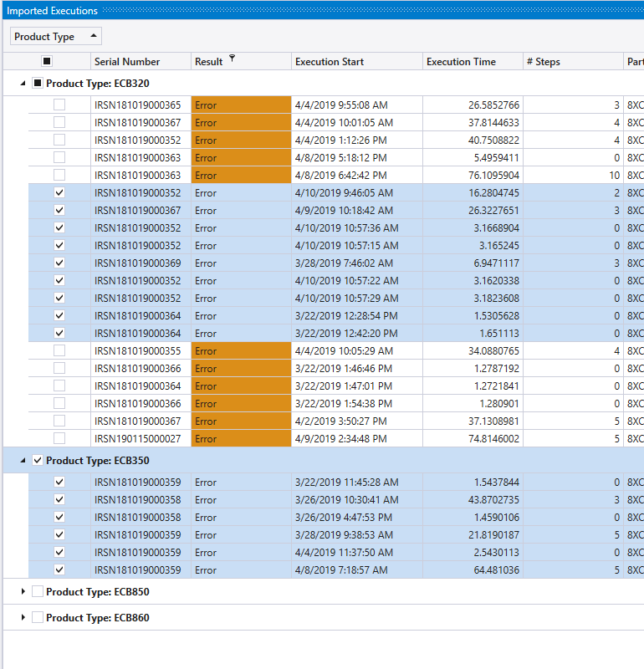Collapse the Product Type ECB320 group
This screenshot has height=669, width=644.
[23, 84]
